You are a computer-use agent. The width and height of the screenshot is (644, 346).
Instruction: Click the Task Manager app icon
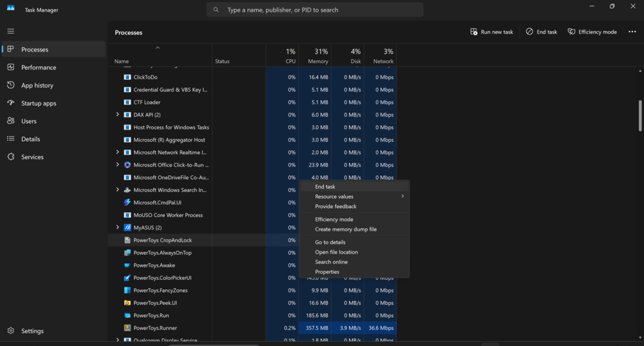coord(11,8)
